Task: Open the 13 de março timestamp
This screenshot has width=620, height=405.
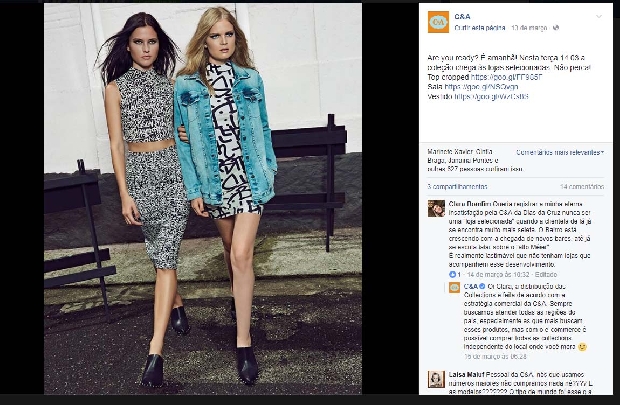Action: (529, 28)
